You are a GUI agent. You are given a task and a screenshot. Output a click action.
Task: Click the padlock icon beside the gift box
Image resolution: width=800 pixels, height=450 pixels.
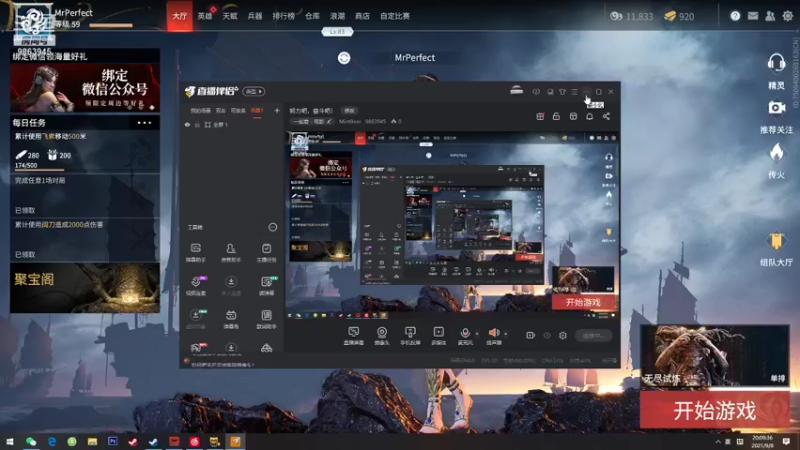tap(556, 116)
